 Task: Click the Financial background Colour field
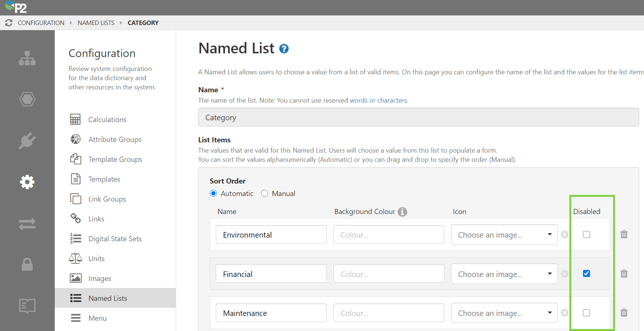tap(389, 274)
